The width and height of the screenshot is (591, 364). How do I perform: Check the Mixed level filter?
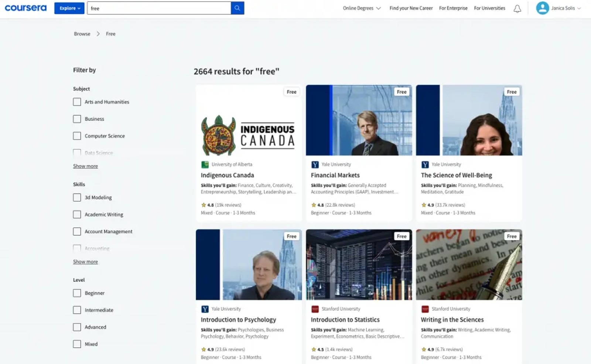[77, 344]
